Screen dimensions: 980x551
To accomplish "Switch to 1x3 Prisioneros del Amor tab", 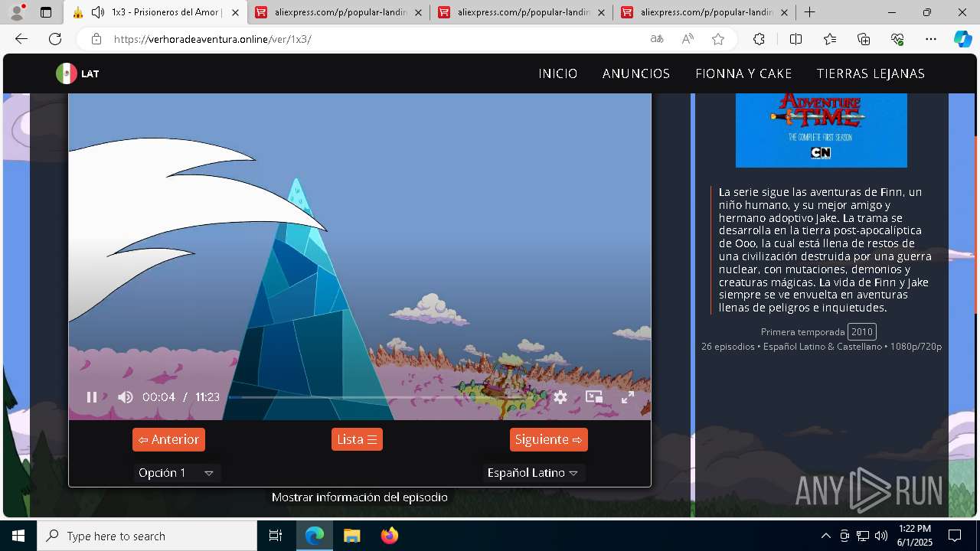I will coord(155,12).
